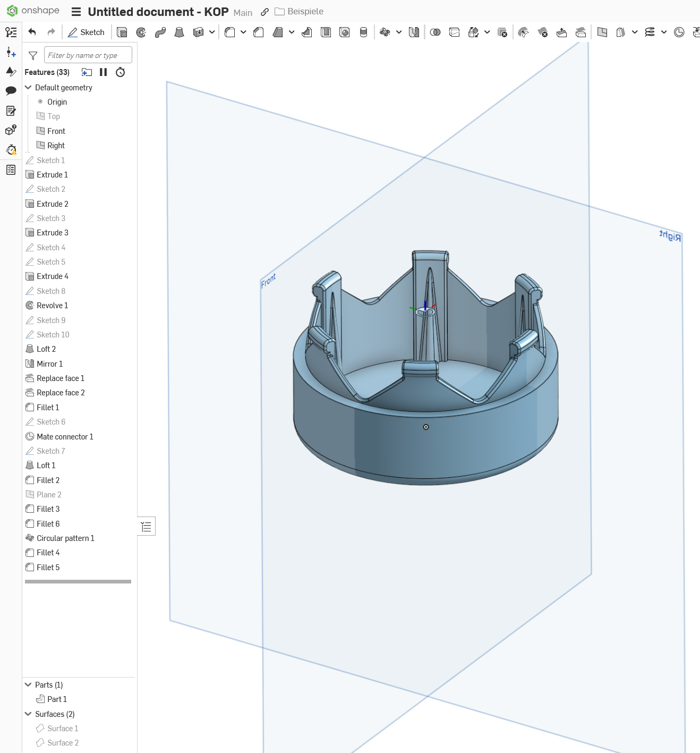
Task: Select the External thread tool
Action: (x=364, y=32)
